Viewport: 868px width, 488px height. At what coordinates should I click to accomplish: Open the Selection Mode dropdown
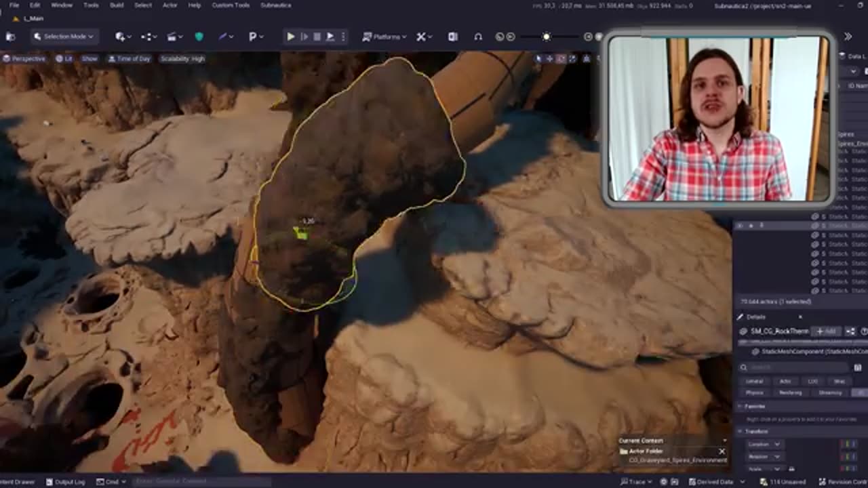[65, 37]
